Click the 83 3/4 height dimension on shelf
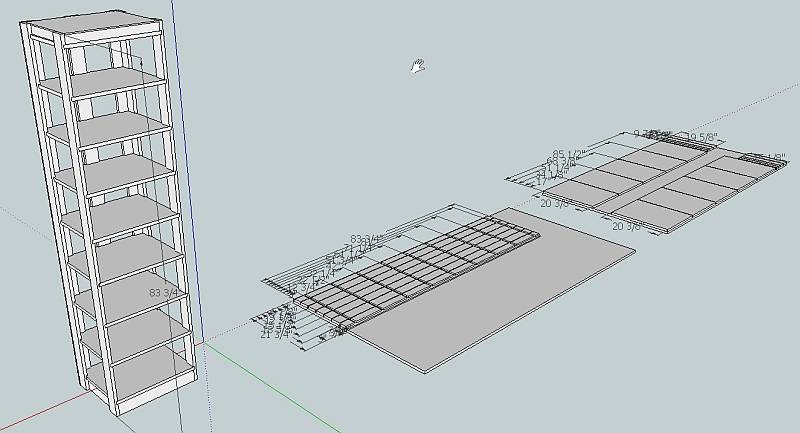This screenshot has height=433, width=800. pos(164,293)
